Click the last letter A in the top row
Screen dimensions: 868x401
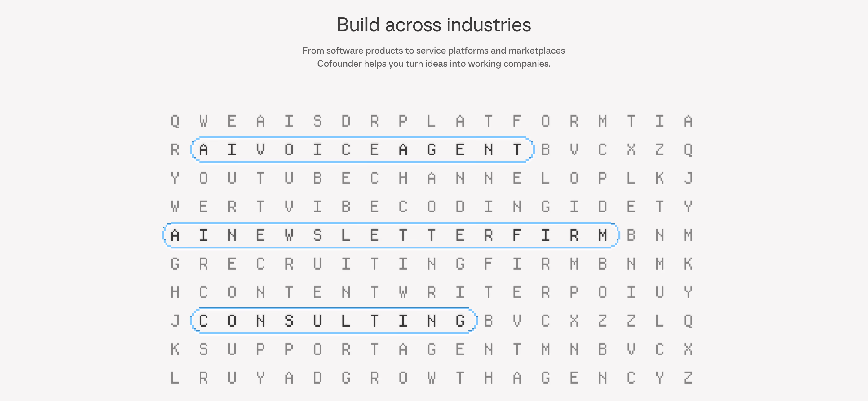689,121
